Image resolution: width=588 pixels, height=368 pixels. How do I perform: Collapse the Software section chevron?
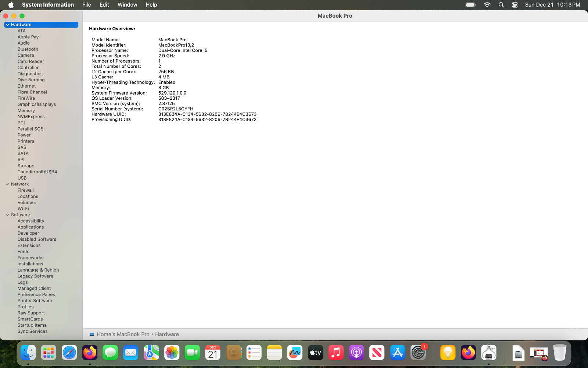click(x=7, y=215)
